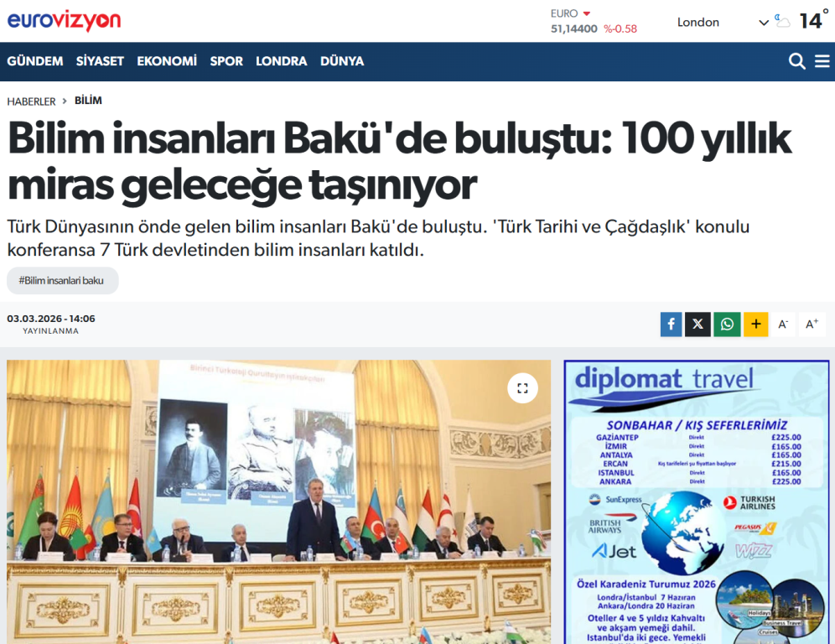Screen dimensions: 835x644
Task: Increase font size with A+ button
Action: coord(812,325)
